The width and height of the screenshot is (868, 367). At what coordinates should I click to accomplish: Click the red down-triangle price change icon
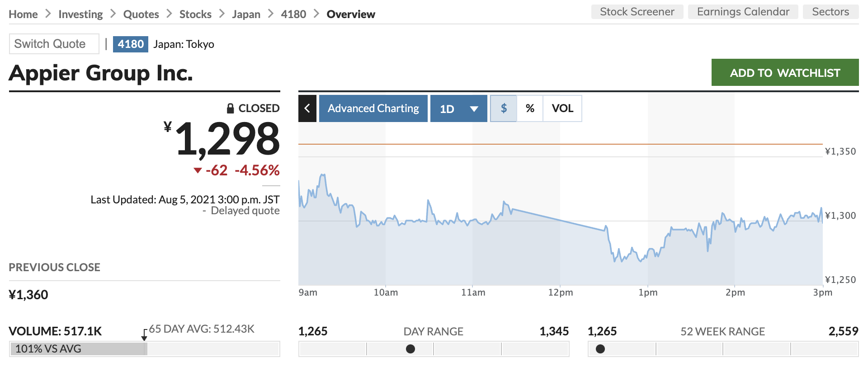(x=198, y=170)
